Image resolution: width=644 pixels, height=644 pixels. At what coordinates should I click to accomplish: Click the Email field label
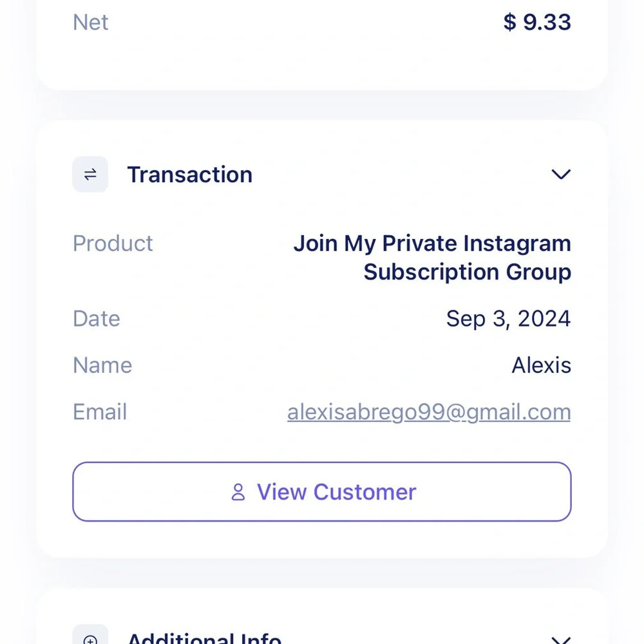pos(100,412)
